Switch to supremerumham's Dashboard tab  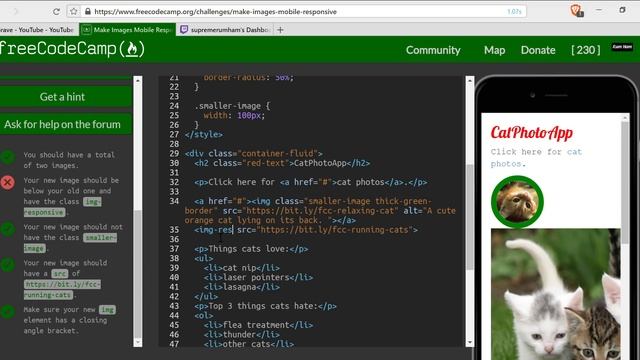224,30
